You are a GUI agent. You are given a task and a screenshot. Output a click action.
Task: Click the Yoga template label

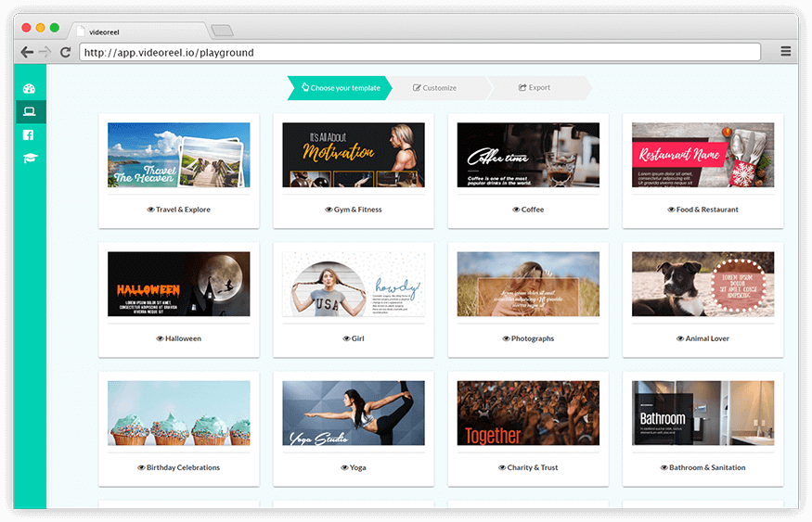(358, 467)
